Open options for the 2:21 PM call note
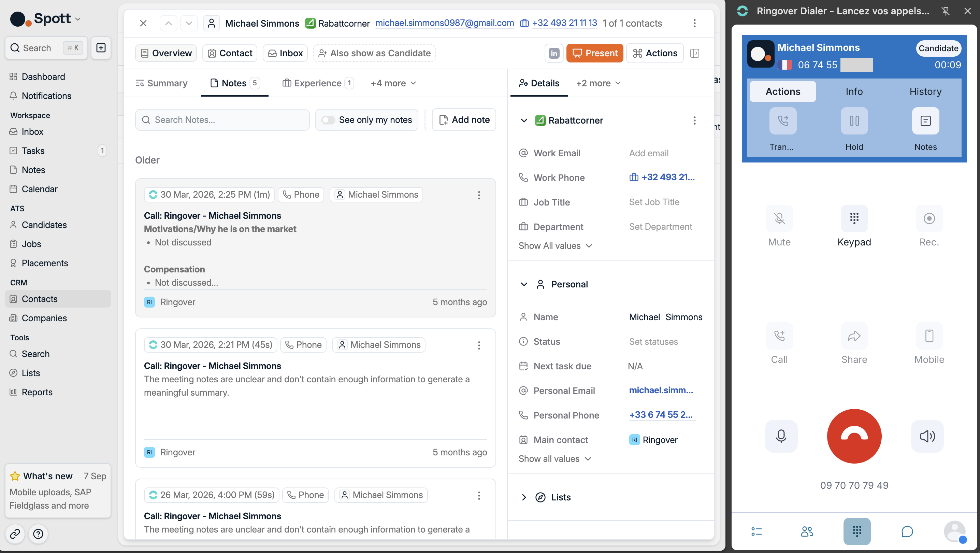 pyautogui.click(x=479, y=345)
